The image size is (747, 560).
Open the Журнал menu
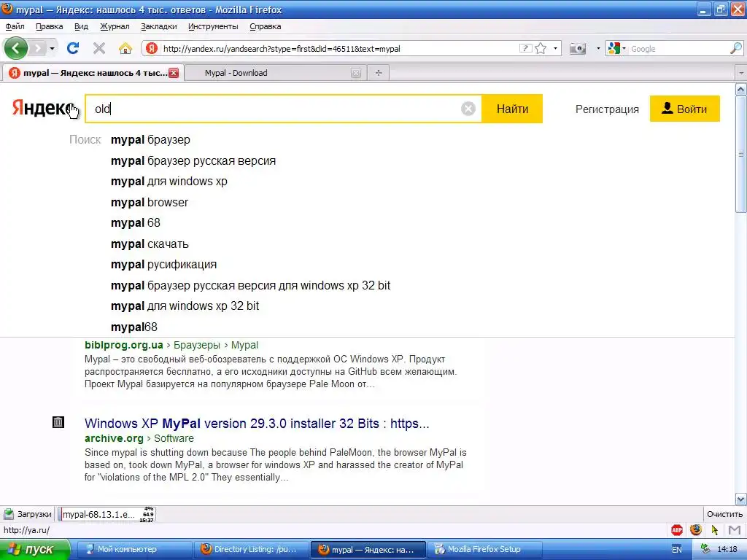[115, 27]
